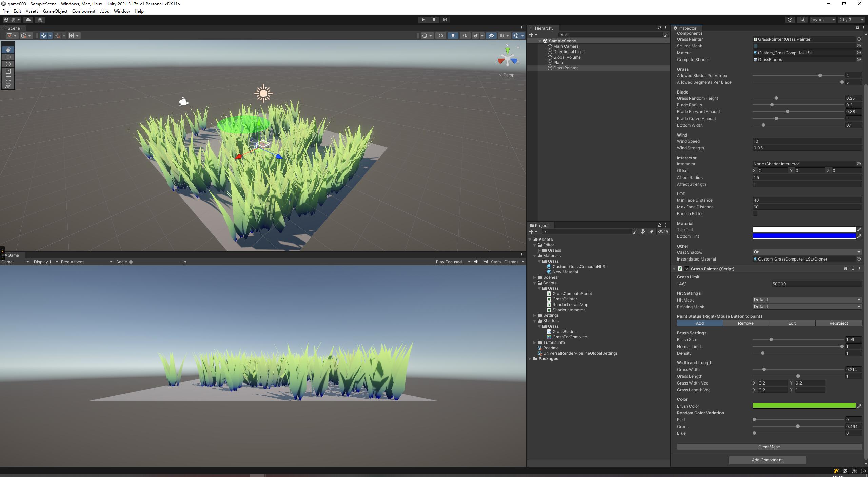Open the cloud services icon

click(28, 20)
